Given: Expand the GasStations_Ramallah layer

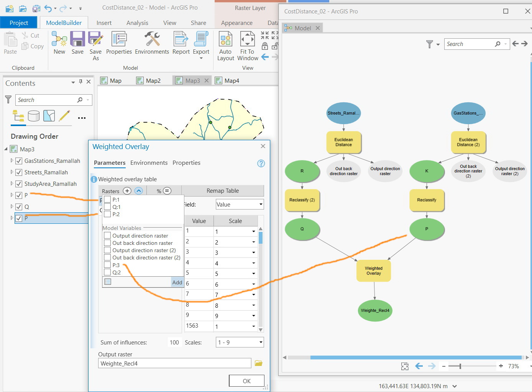Looking at the screenshot, I should pyautogui.click(x=11, y=161).
